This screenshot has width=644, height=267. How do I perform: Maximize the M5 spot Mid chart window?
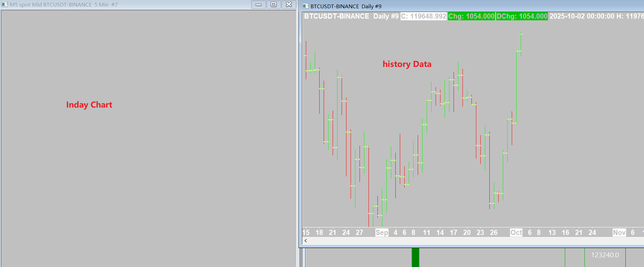tap(273, 4)
